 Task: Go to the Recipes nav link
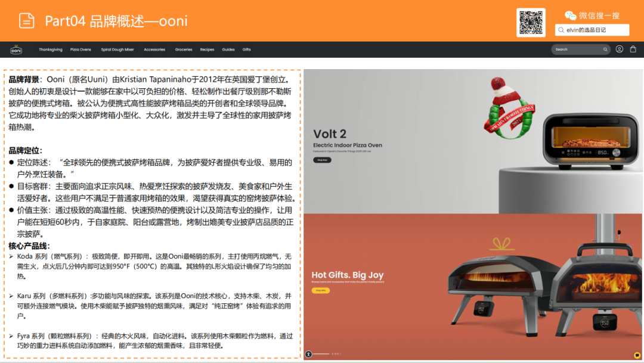(x=207, y=49)
